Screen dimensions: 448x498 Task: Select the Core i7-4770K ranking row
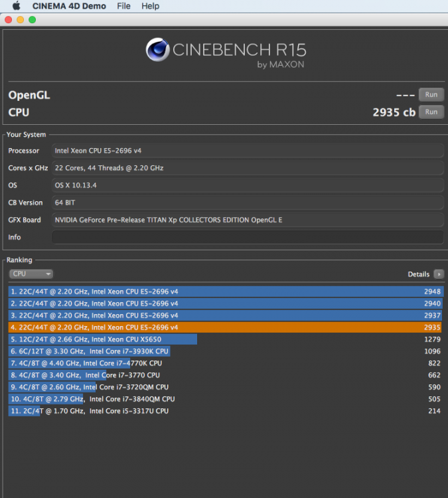(226, 363)
